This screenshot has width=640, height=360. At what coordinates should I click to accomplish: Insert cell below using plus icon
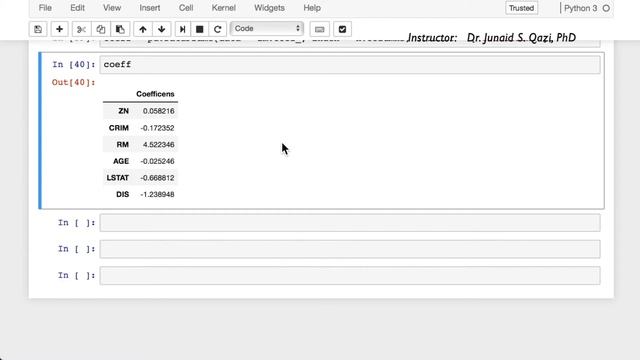59,29
